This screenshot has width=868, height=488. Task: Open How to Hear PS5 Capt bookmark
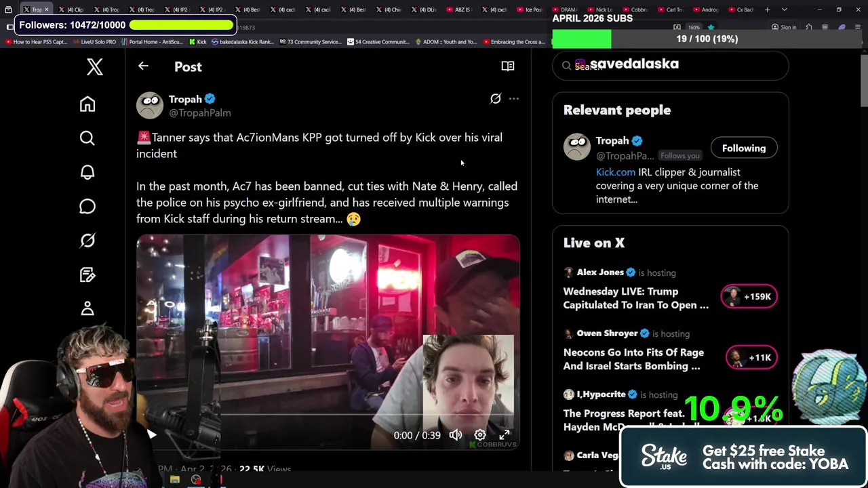point(37,42)
